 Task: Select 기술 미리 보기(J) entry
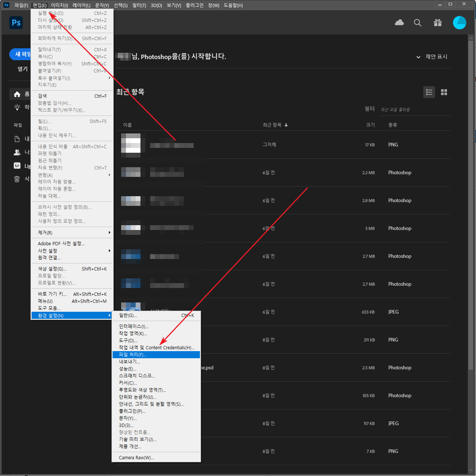tap(156, 440)
